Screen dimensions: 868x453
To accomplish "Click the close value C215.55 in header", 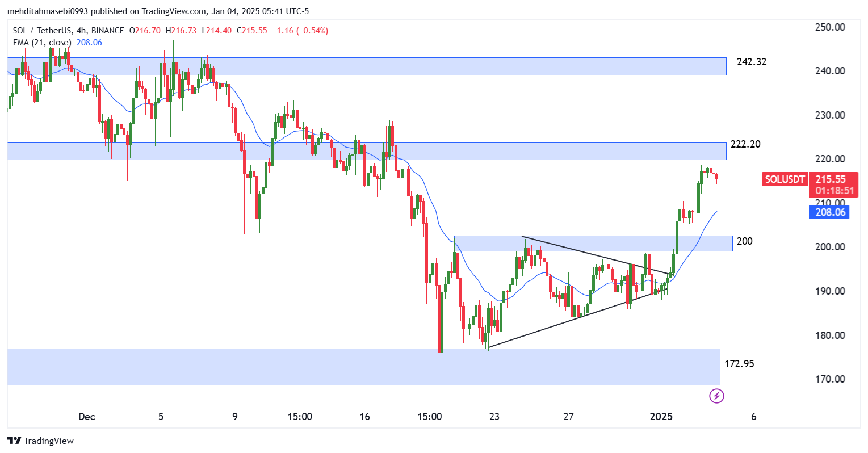I will pos(252,31).
